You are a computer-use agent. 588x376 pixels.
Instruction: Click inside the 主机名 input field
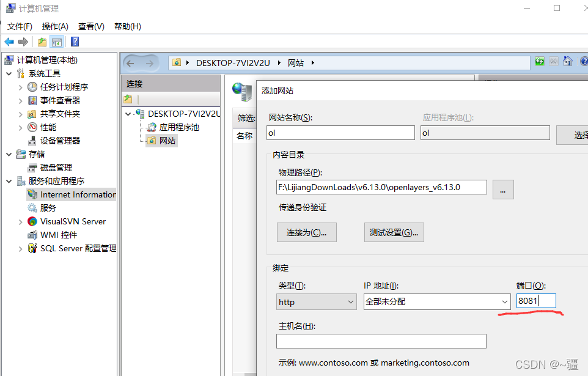pyautogui.click(x=382, y=341)
